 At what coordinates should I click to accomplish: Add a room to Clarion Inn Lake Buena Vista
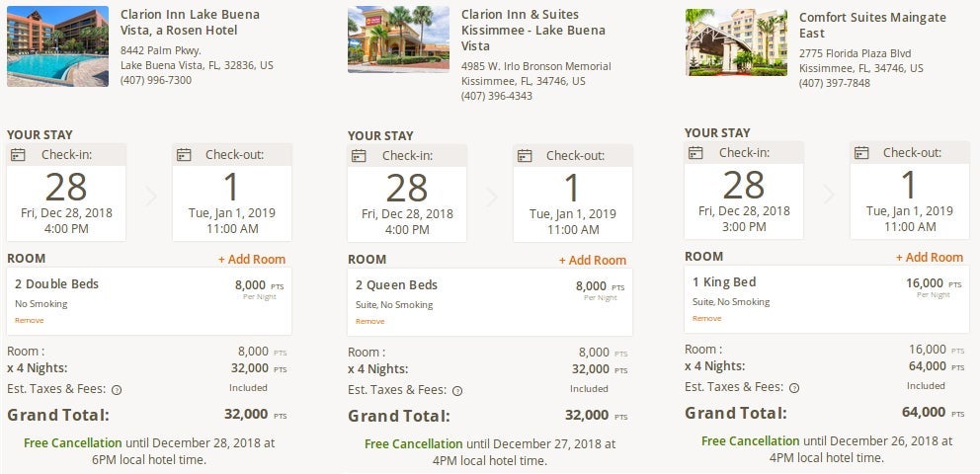[x=252, y=260]
